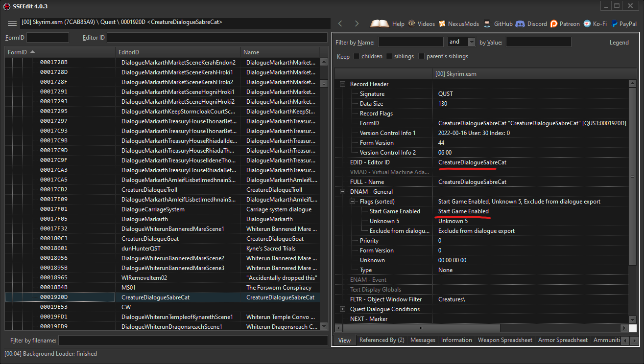Image resolution: width=644 pixels, height=364 pixels.
Task: Check the siblings checkbox
Action: [389, 56]
